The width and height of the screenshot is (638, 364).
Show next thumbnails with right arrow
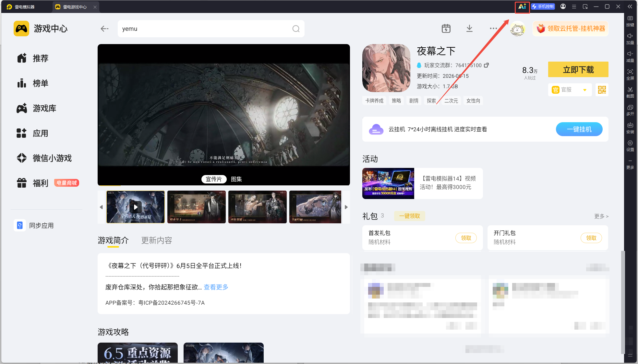[x=346, y=207]
